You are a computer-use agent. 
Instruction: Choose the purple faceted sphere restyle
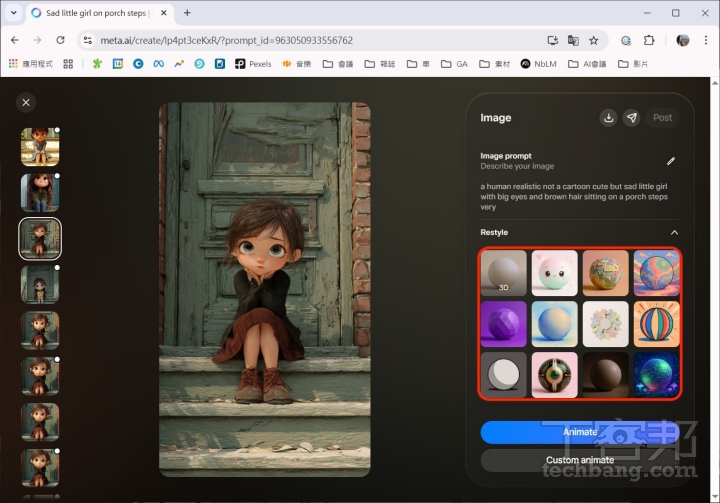503,324
